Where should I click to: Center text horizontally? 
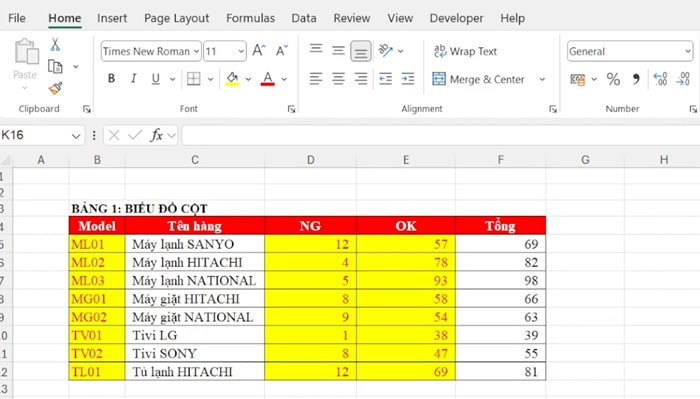[x=338, y=79]
